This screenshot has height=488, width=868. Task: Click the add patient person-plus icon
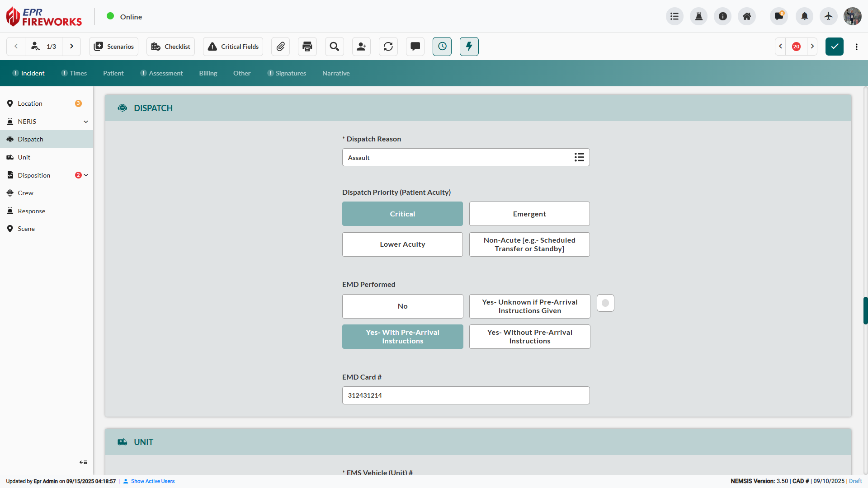click(x=361, y=47)
